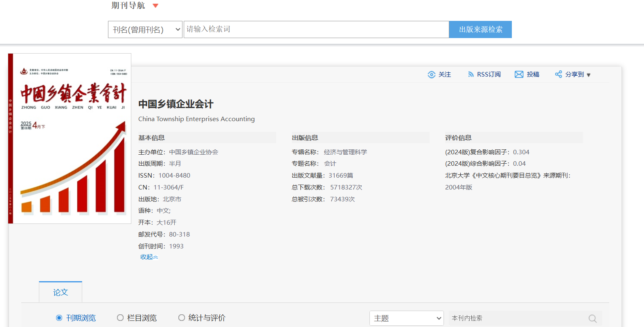Click the 中国乡镇企业协会 sponsor link

coord(194,152)
